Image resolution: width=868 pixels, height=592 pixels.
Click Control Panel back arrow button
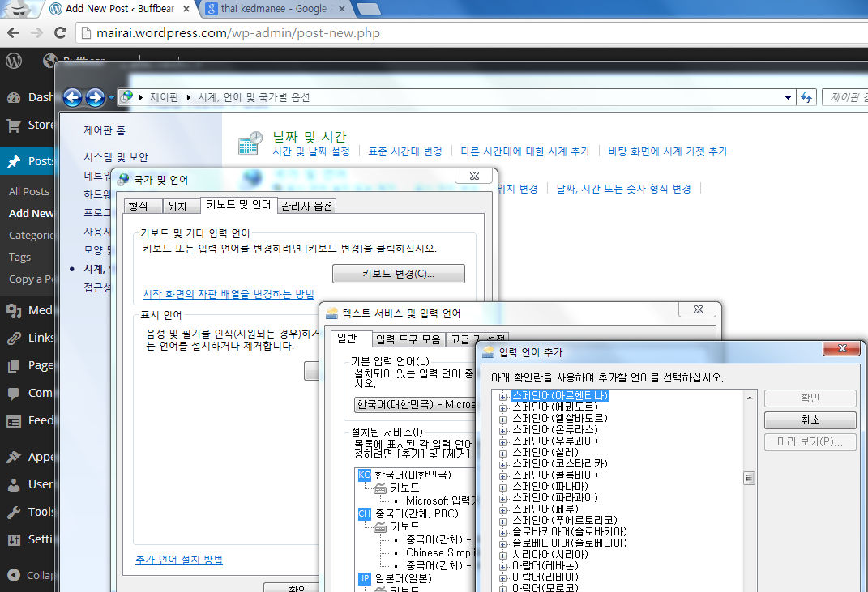(x=72, y=98)
